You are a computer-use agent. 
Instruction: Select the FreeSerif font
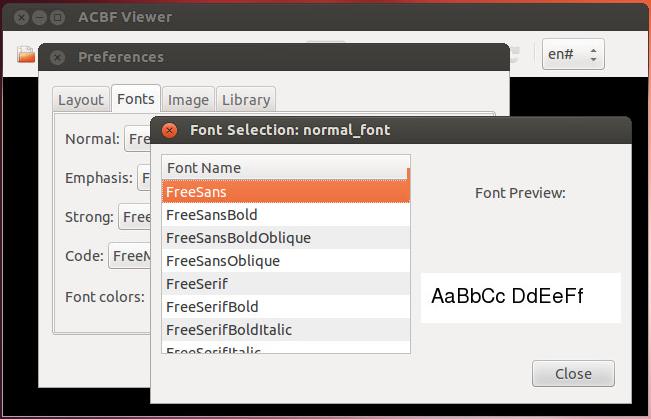(286, 284)
